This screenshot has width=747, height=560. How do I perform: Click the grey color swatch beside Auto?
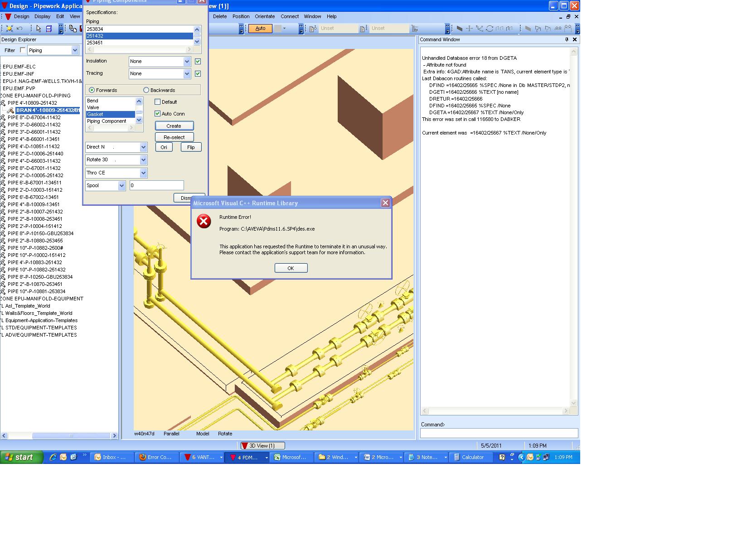(x=278, y=28)
